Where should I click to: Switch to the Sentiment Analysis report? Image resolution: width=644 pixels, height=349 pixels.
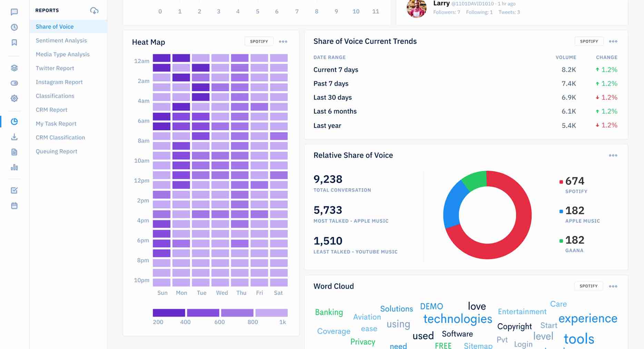coord(61,40)
